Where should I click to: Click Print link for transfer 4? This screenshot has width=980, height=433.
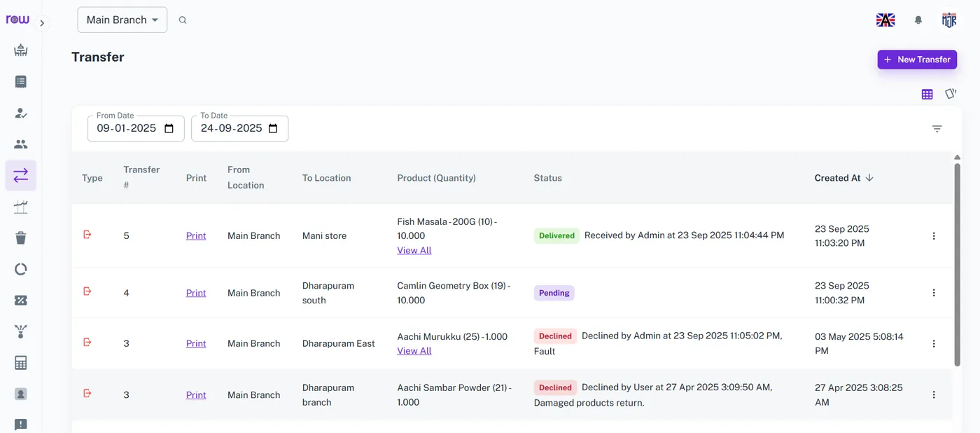pos(196,293)
